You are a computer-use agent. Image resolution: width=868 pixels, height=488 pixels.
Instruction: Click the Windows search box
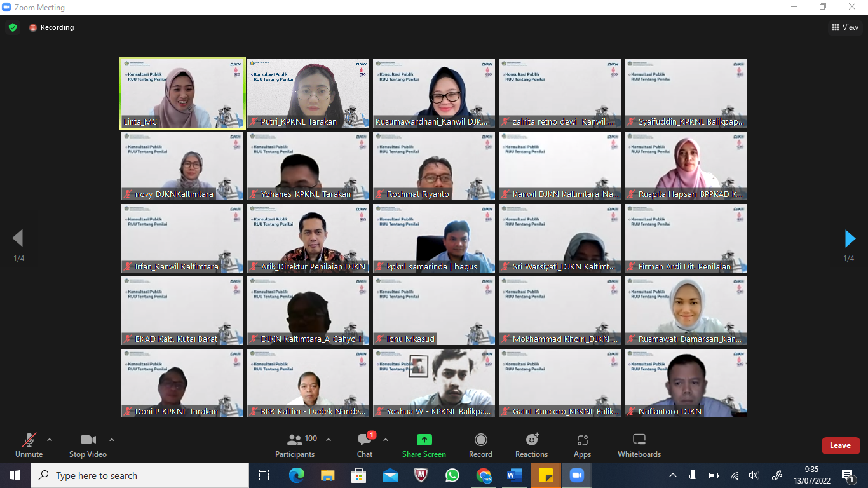140,475
